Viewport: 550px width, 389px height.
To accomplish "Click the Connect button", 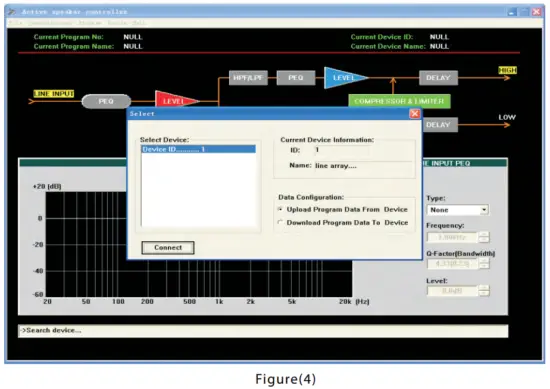I will click(x=168, y=248).
